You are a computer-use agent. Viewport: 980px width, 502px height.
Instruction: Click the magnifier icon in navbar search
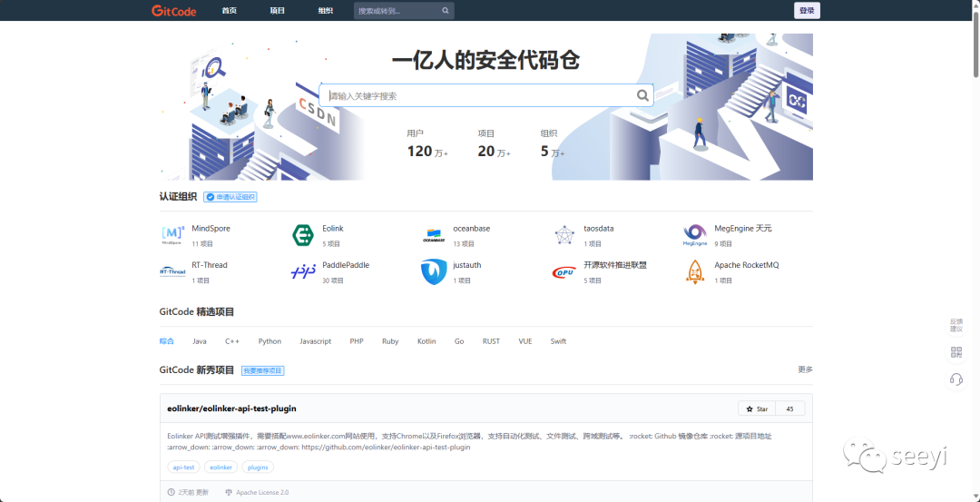tap(446, 11)
